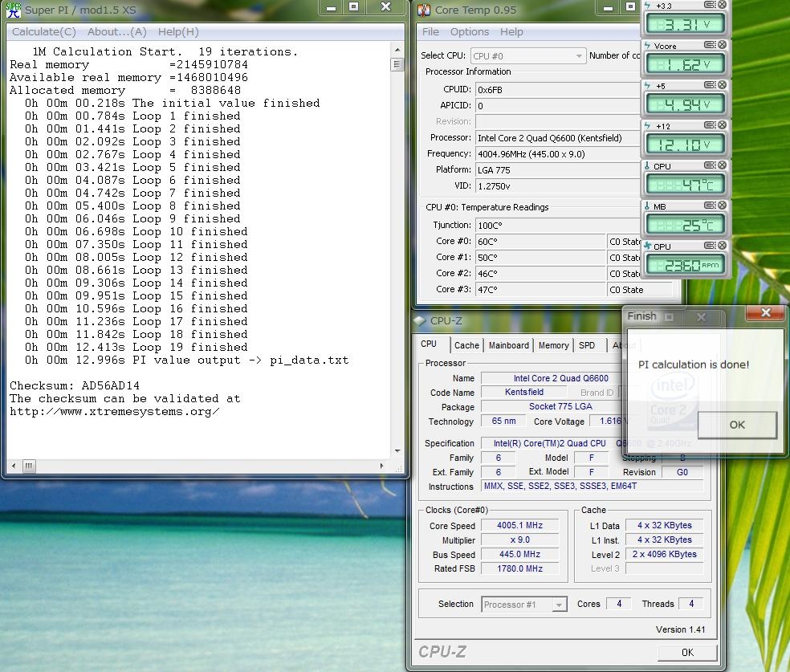Close the +5 voltage gadget
Image resolution: width=790 pixels, height=672 pixels.
722,84
